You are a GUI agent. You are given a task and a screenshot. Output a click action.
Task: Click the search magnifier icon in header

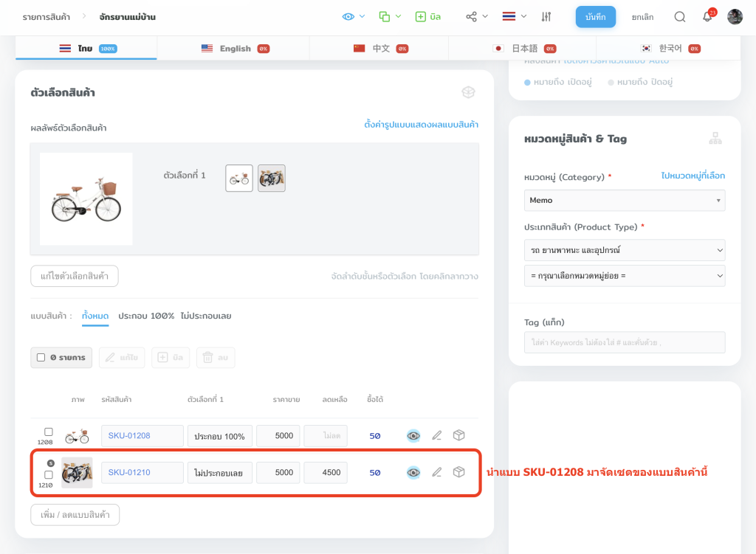[x=680, y=17]
